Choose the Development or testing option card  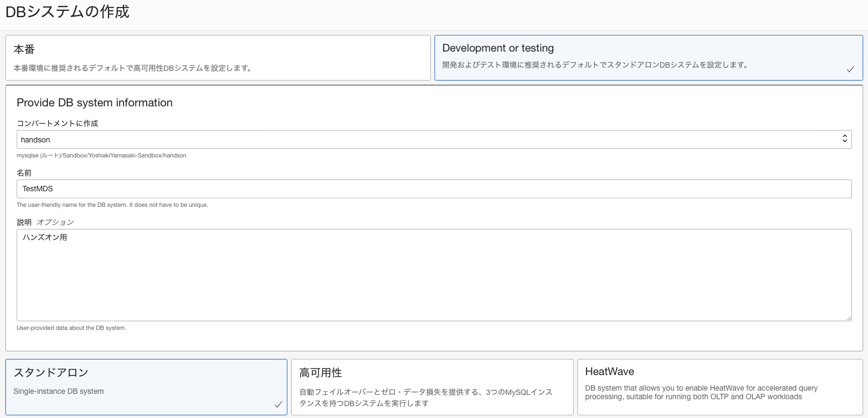(648, 57)
